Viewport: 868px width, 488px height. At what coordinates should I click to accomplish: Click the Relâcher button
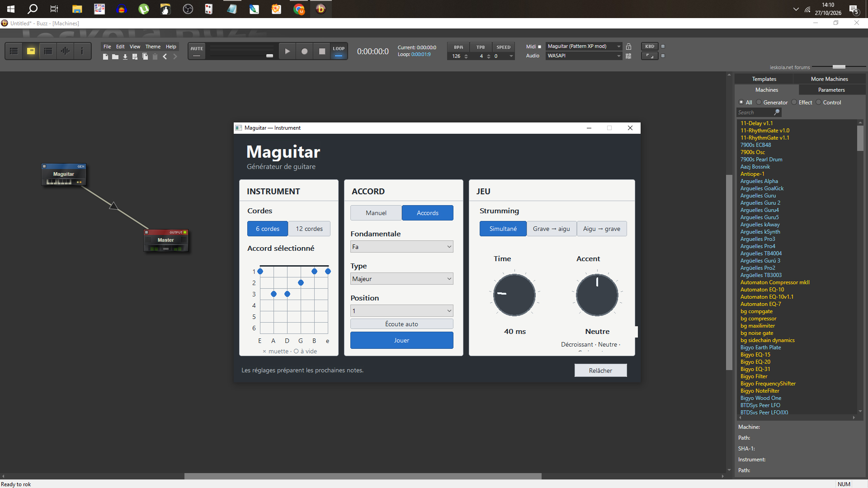click(600, 371)
